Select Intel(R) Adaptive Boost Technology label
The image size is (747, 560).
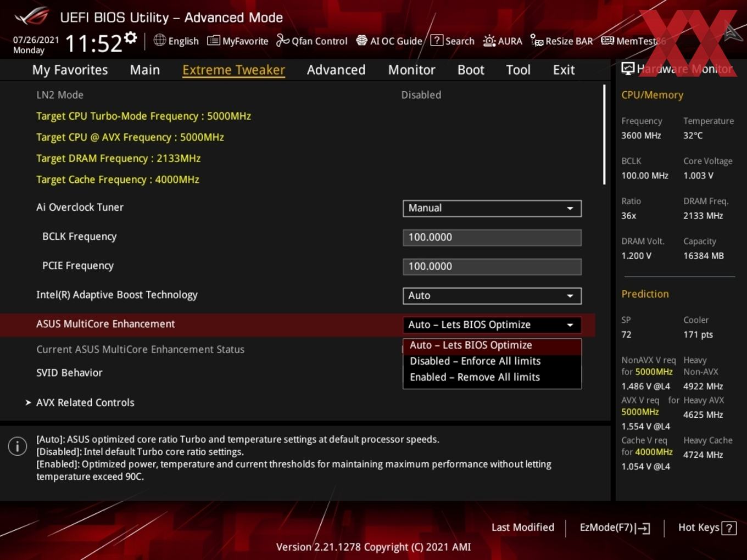click(x=116, y=295)
